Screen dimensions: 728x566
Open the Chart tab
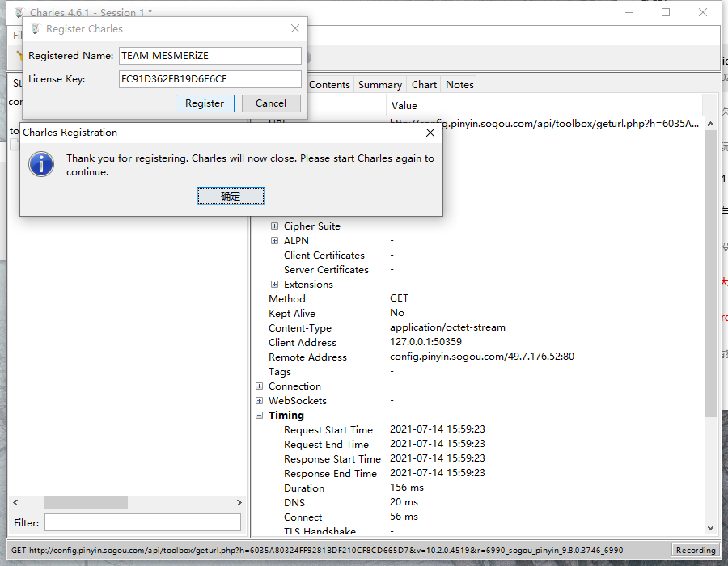(x=424, y=84)
